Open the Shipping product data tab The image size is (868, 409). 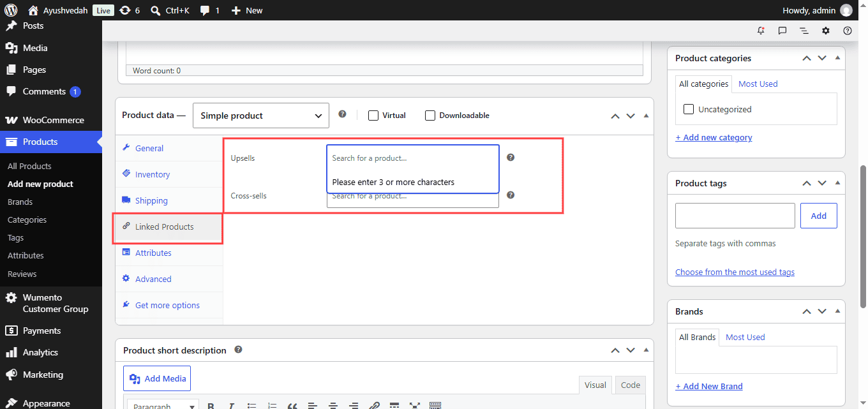pos(169,200)
